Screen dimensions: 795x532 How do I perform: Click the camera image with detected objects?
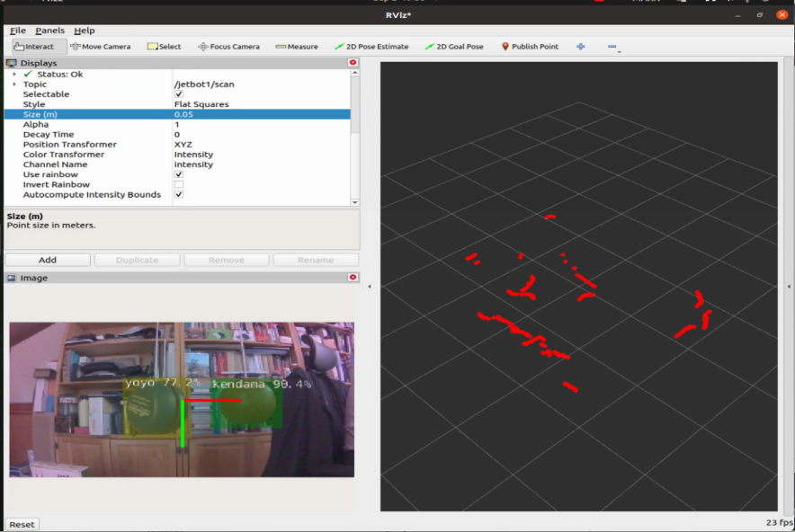click(x=182, y=399)
